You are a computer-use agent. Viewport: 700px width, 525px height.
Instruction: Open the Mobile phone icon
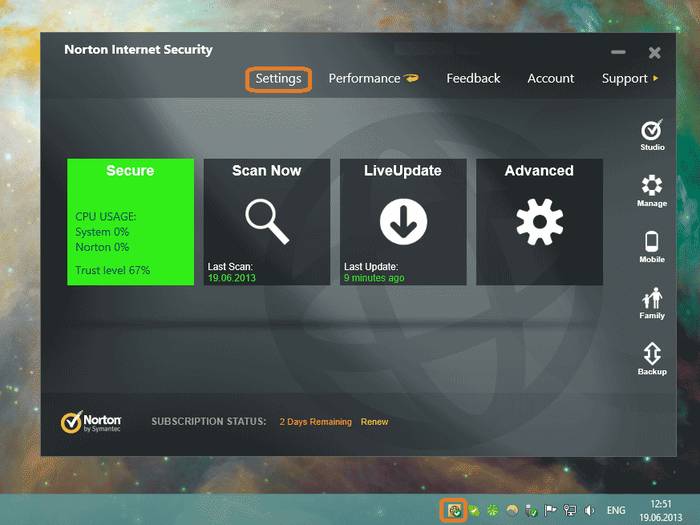click(652, 243)
